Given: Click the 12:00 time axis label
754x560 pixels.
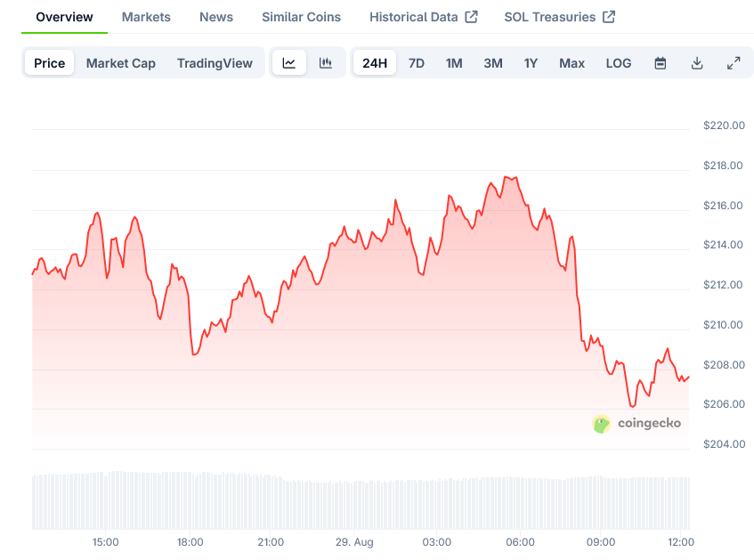Looking at the screenshot, I should 681,542.
